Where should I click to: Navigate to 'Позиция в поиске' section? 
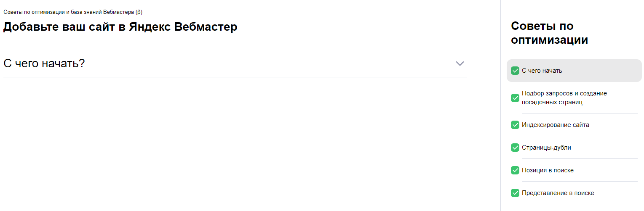click(548, 170)
